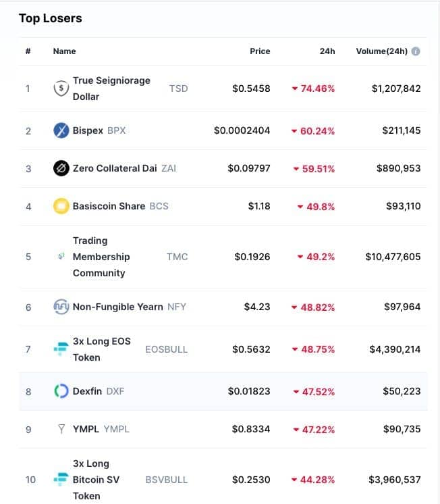
Task: Open the Bispex coin link
Action: [x=88, y=130]
